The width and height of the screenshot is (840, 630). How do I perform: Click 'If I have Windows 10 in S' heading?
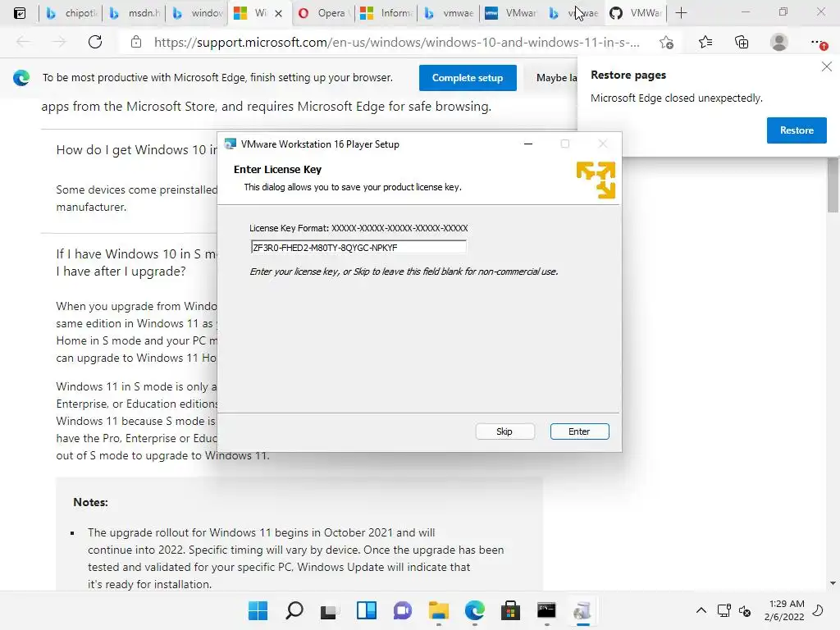coord(136,262)
